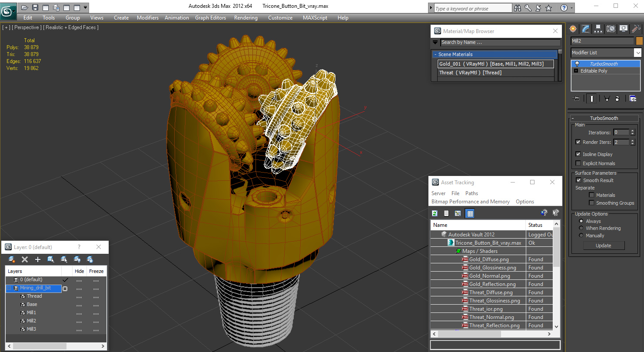This screenshot has height=352, width=644.
Task: Select the Mill3 object in layer list
Action: [x=31, y=329]
